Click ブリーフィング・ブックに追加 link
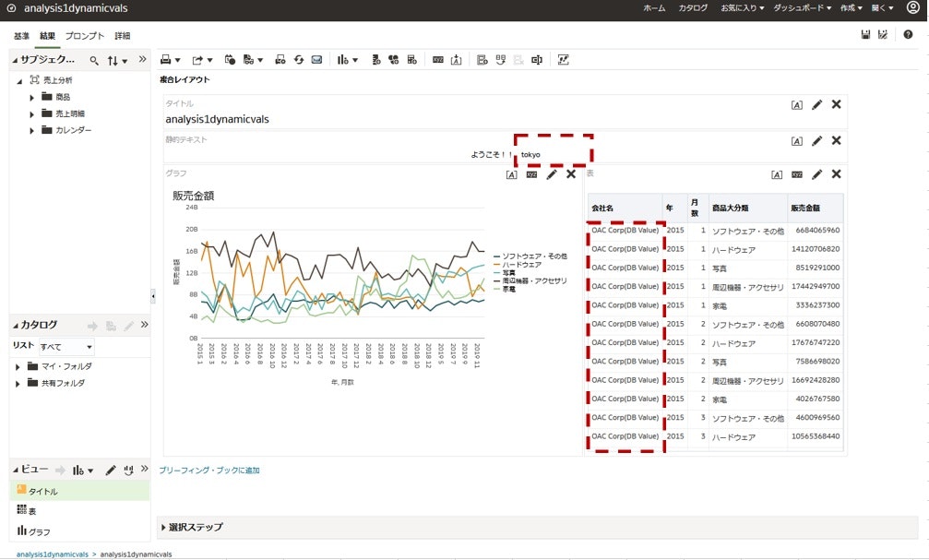This screenshot has height=560, width=929. [x=209, y=471]
